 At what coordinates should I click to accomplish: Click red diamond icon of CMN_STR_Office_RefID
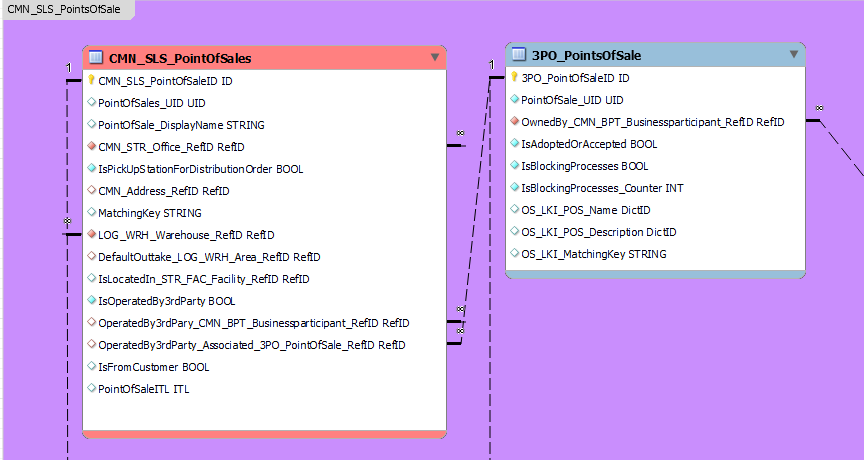pyautogui.click(x=91, y=147)
